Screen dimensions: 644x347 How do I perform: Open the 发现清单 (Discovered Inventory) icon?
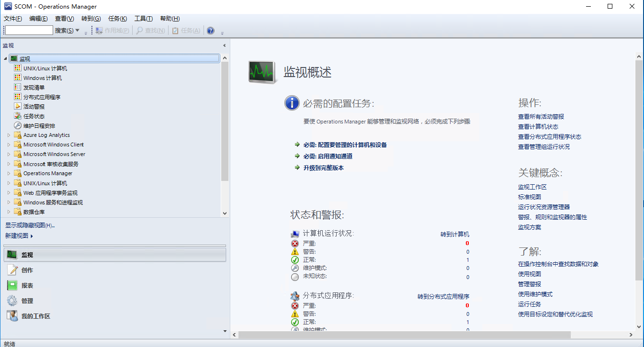click(17, 87)
